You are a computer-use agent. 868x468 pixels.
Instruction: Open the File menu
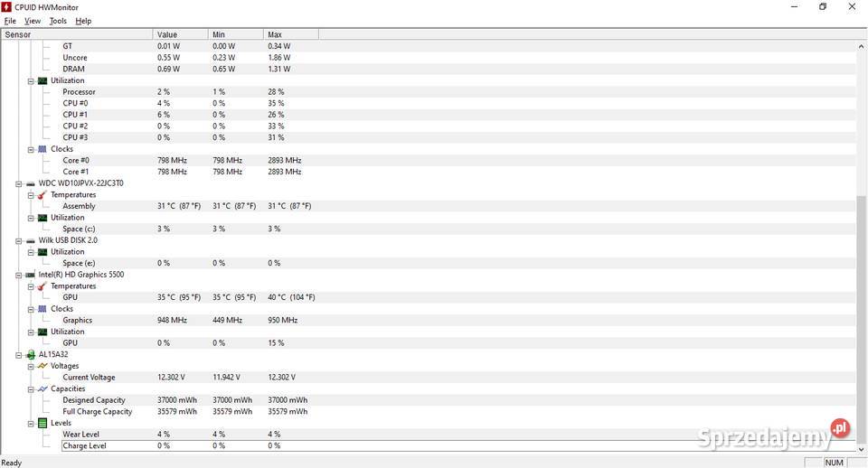[x=10, y=21]
